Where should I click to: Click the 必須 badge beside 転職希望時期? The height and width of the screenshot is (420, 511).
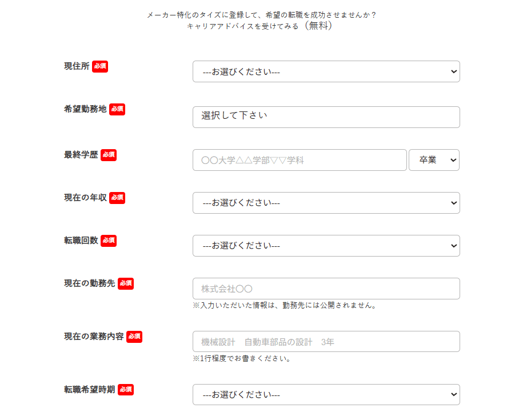click(126, 390)
